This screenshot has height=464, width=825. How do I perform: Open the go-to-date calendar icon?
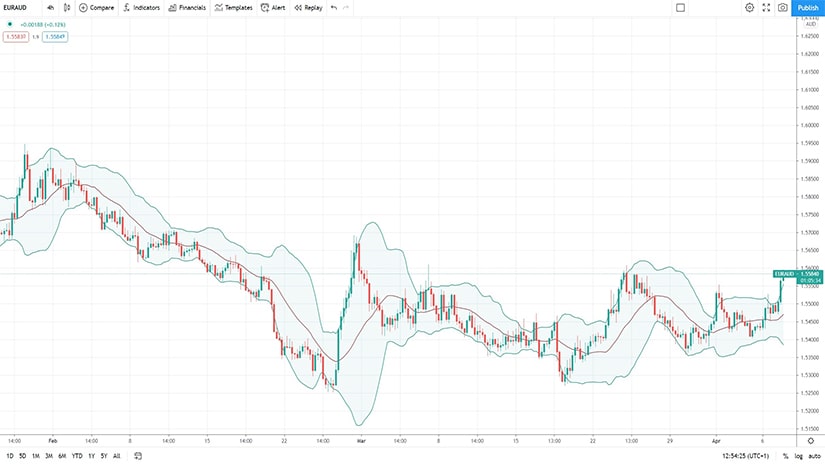click(137, 456)
